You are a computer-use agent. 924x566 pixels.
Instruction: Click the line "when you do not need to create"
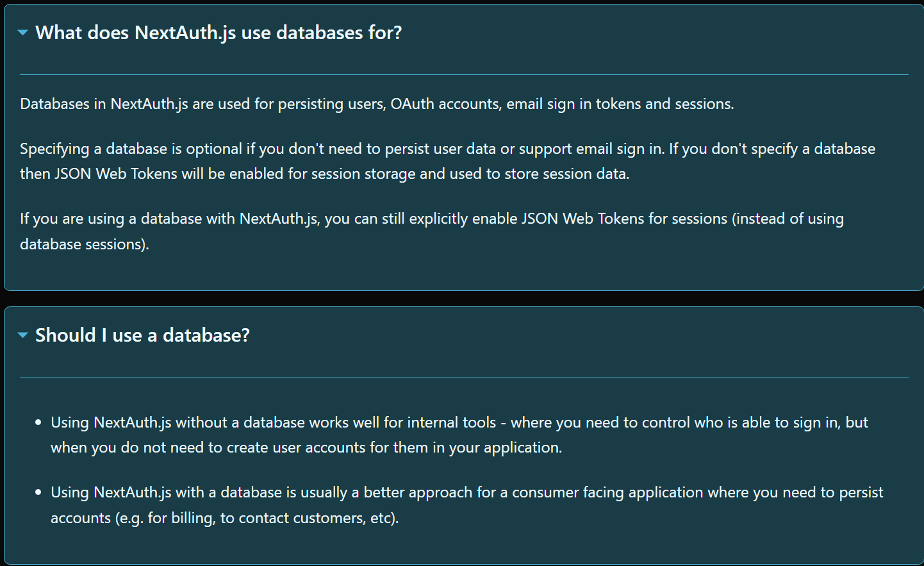click(x=306, y=447)
